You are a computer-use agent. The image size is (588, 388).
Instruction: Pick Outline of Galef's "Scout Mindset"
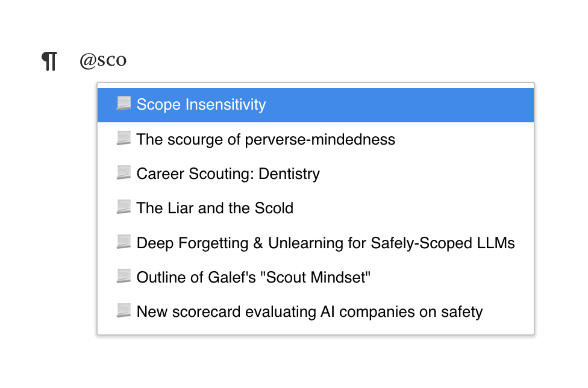[x=315, y=277]
